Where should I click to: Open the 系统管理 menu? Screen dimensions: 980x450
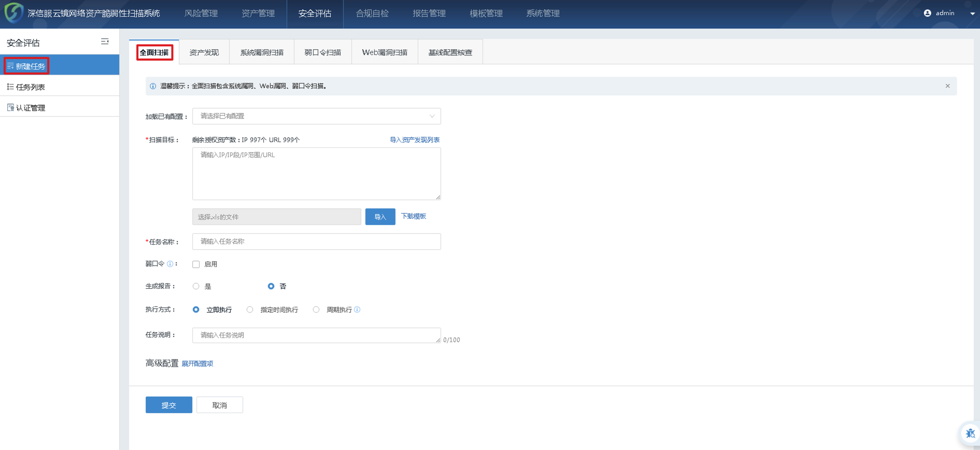pos(543,13)
